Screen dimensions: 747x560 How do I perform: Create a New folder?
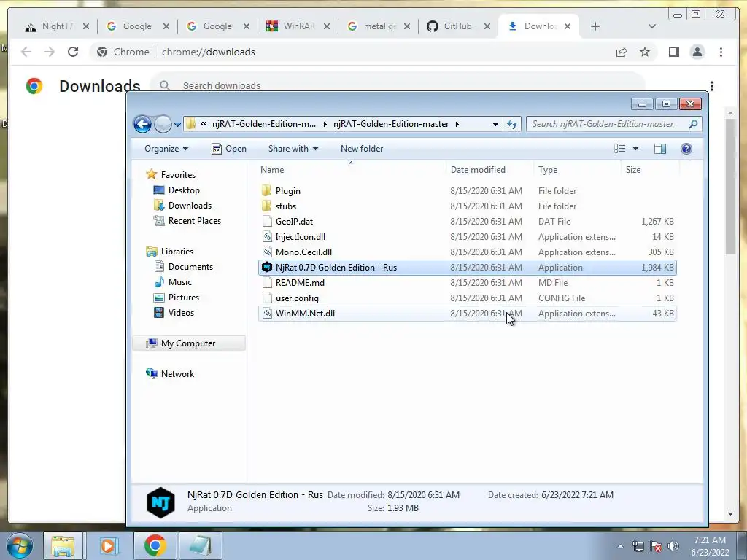tap(362, 149)
